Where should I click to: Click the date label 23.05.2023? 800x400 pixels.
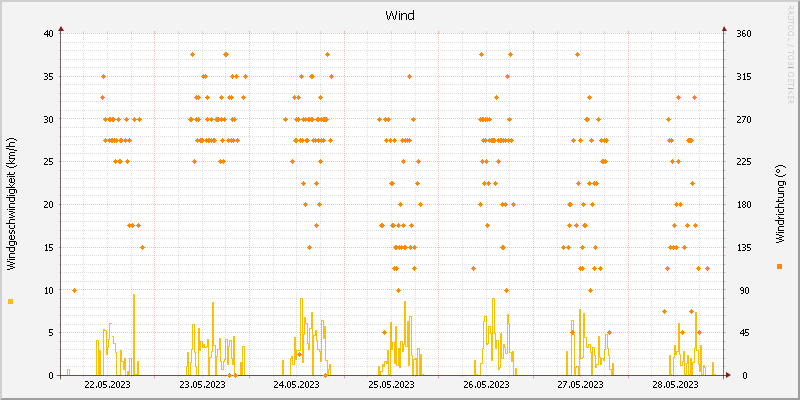[203, 384]
